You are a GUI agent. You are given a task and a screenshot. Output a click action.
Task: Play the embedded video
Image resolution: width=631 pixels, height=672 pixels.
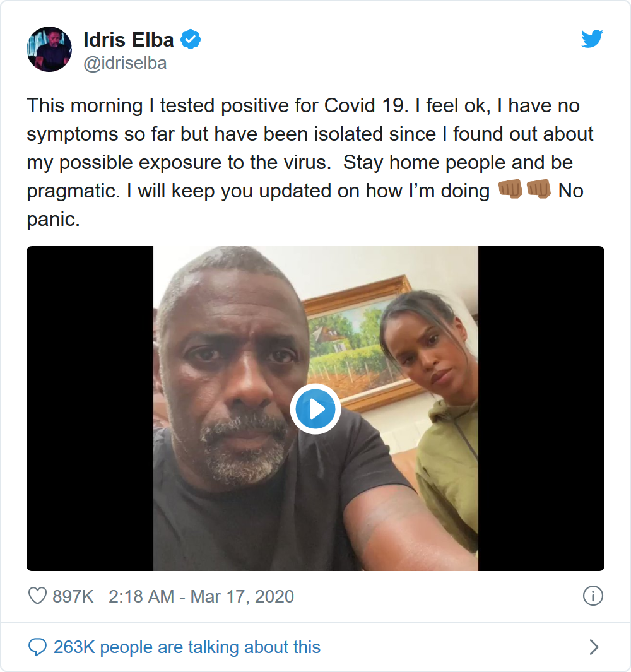tap(315, 409)
